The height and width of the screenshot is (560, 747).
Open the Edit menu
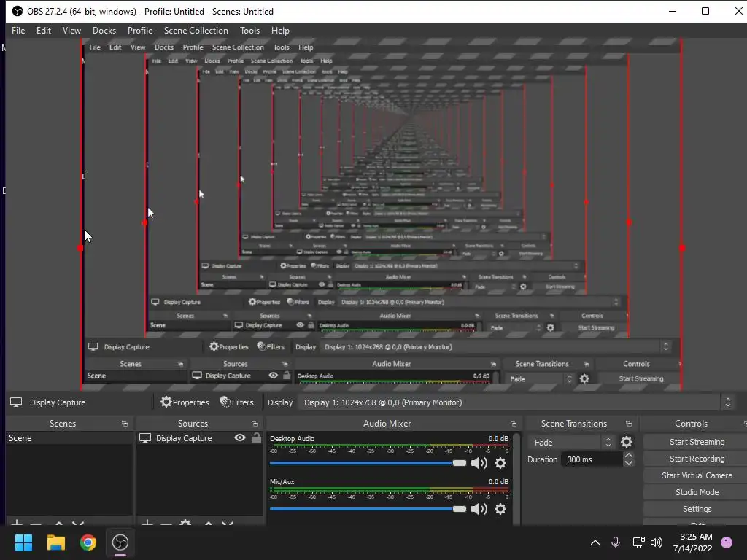tap(43, 31)
